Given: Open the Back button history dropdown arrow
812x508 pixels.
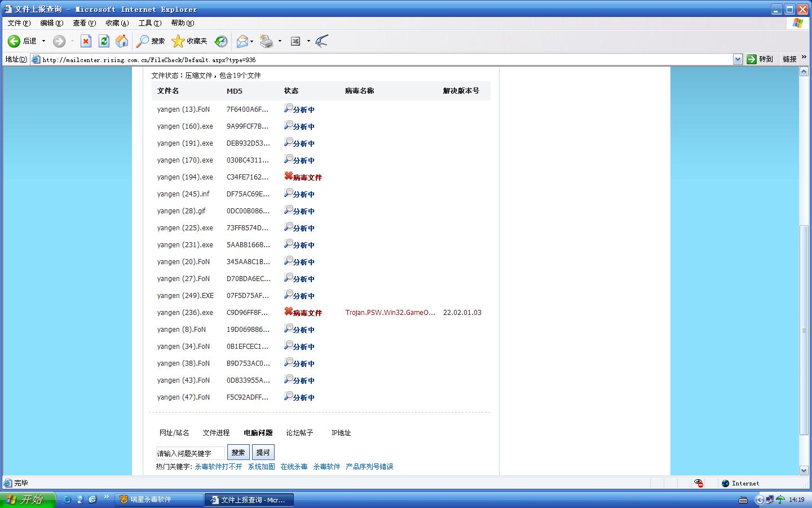Looking at the screenshot, I should (43, 41).
